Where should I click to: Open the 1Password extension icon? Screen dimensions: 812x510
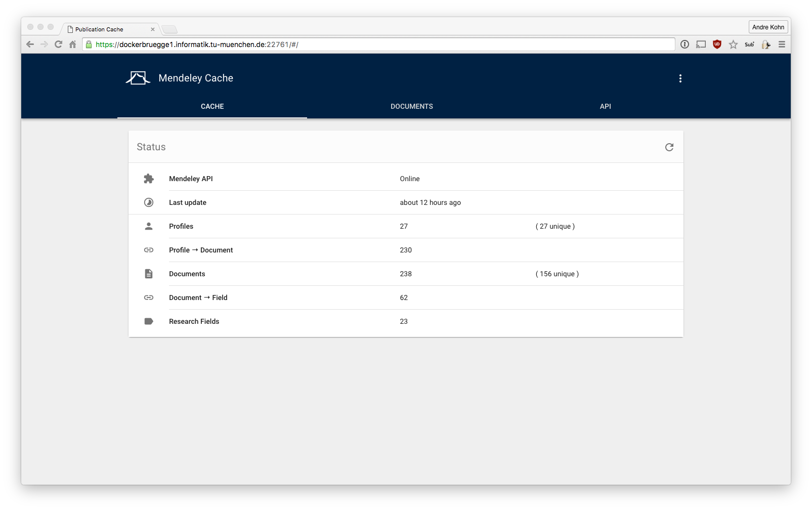[685, 45]
